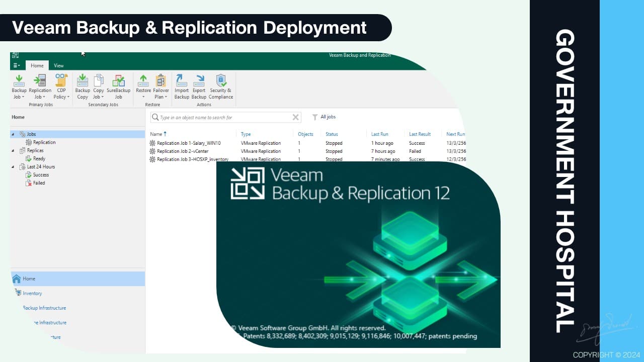This screenshot has width=644, height=362.
Task: Select row Replication Job 3-HOSXP_inventory
Action: (307, 159)
